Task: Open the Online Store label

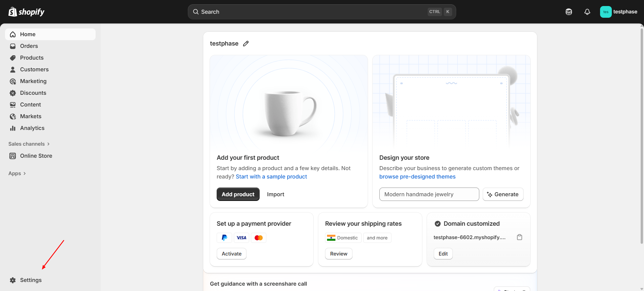Action: (x=36, y=156)
